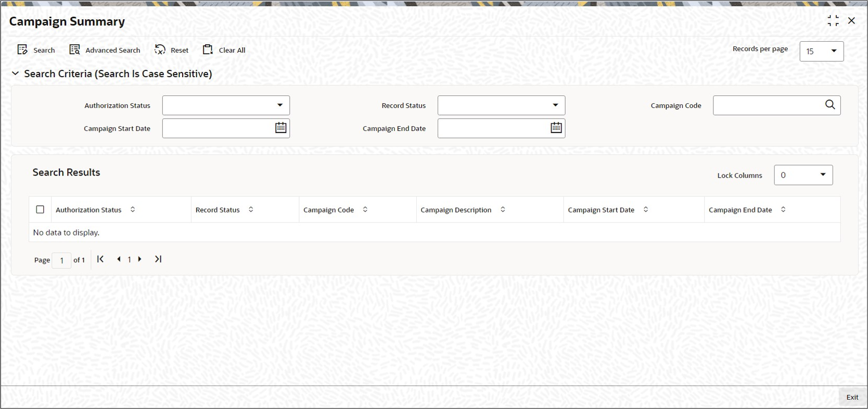Screen dimensions: 868x409
Task: Click the Search Results heading
Action: coord(66,172)
